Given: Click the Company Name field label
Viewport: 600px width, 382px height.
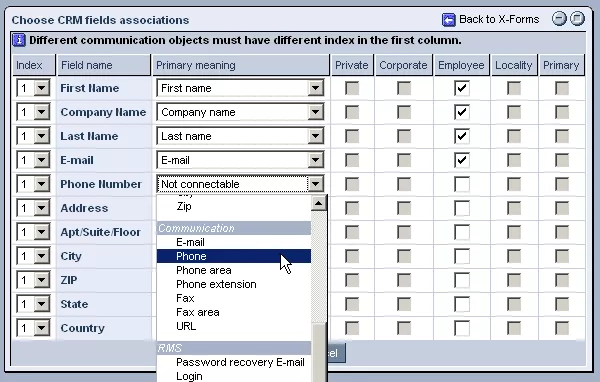Looking at the screenshot, I should (x=103, y=112).
